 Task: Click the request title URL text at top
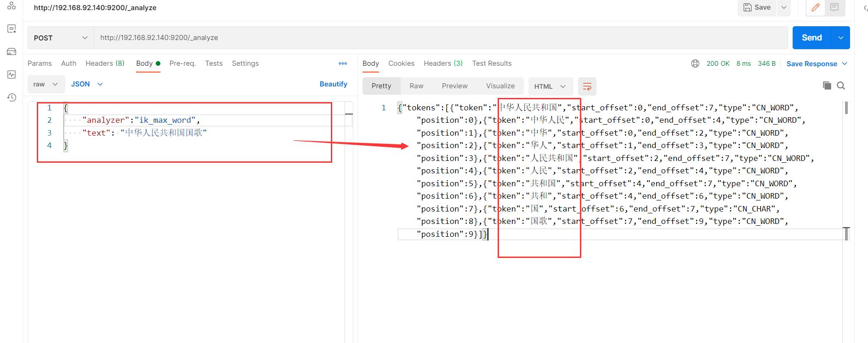tap(95, 8)
